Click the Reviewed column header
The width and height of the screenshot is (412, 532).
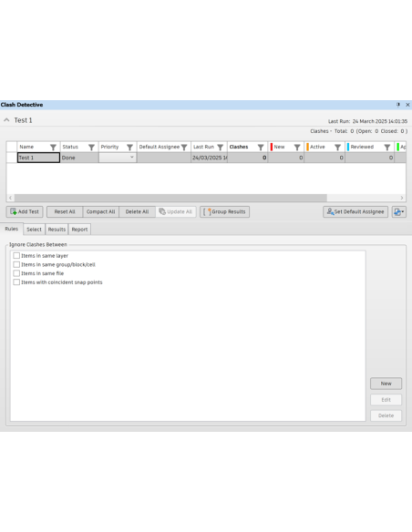369,147
